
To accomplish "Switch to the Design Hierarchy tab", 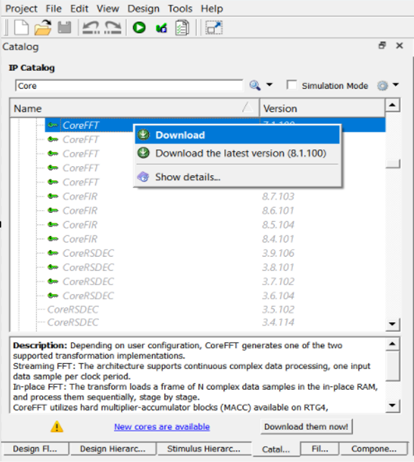I will point(113,449).
